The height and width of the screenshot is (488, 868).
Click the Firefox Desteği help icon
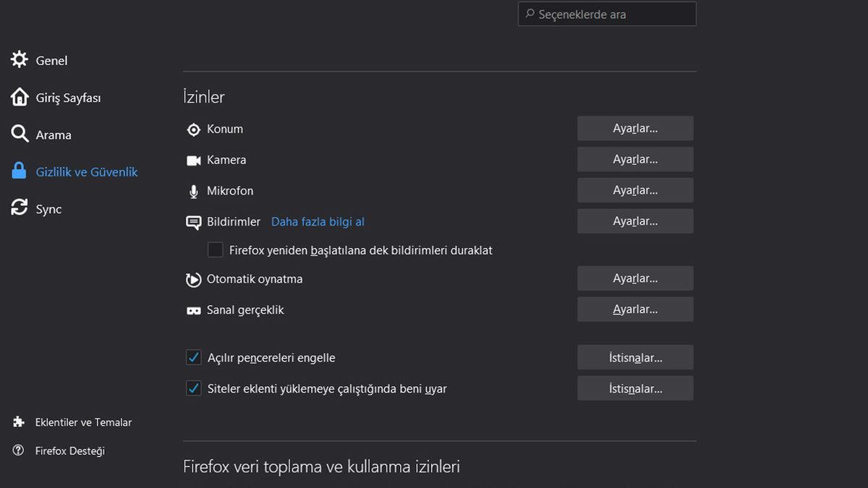[x=19, y=450]
